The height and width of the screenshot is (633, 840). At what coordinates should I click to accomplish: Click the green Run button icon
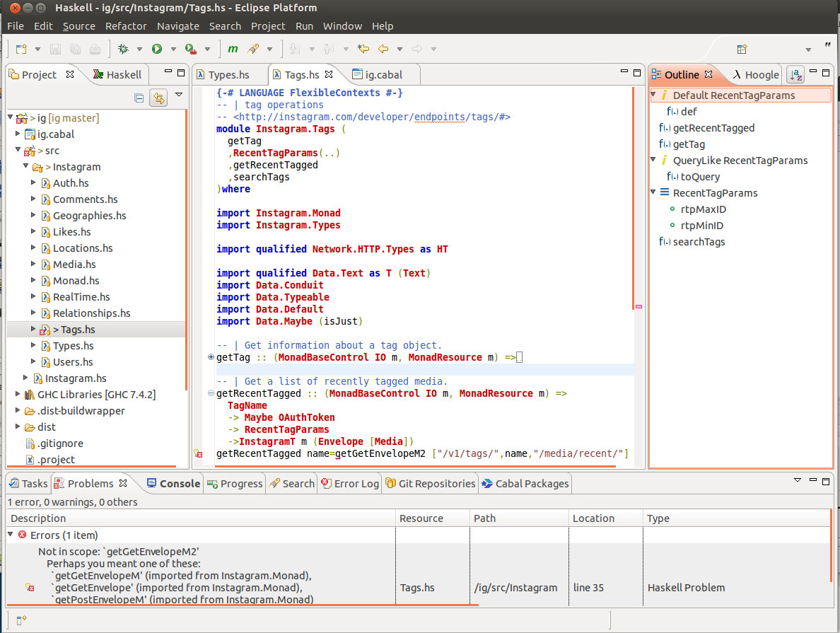(157, 50)
